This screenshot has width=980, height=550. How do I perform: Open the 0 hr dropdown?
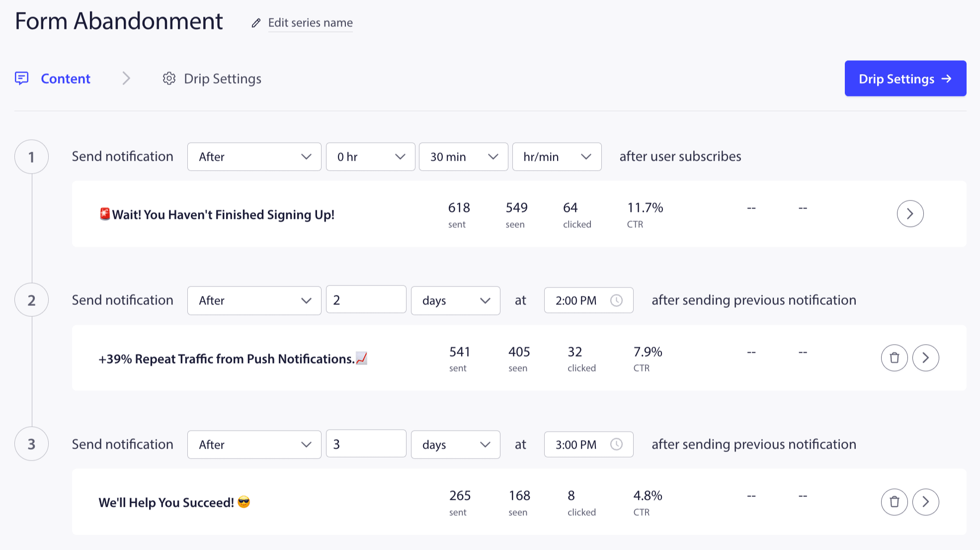click(x=370, y=157)
